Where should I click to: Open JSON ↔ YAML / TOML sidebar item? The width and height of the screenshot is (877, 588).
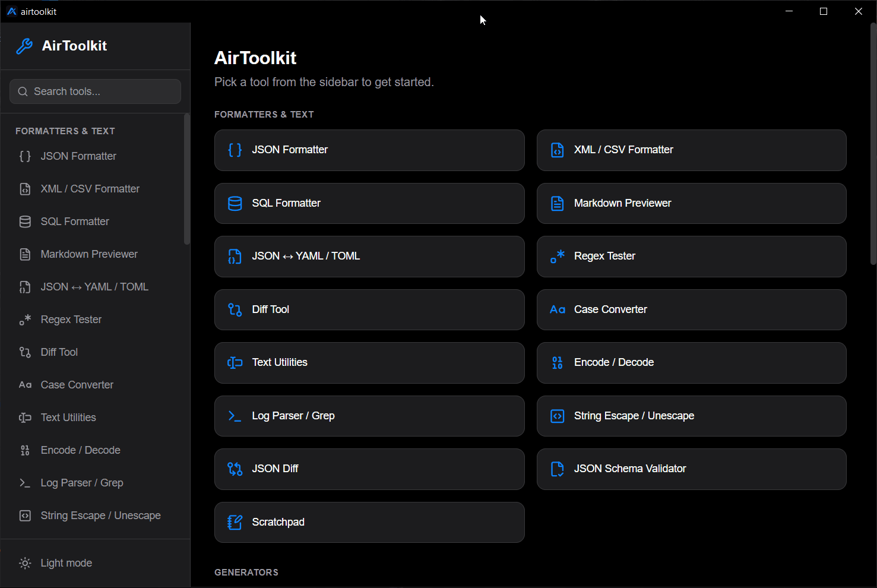click(x=95, y=287)
